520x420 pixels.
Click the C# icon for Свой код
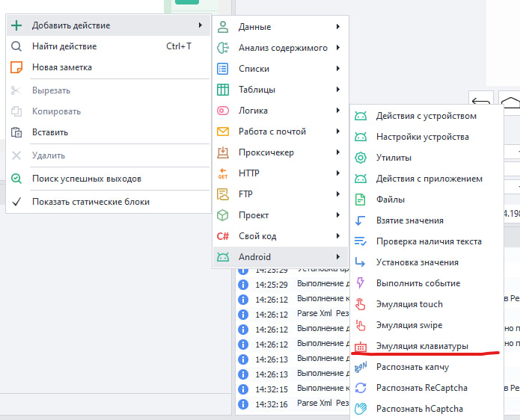(223, 236)
